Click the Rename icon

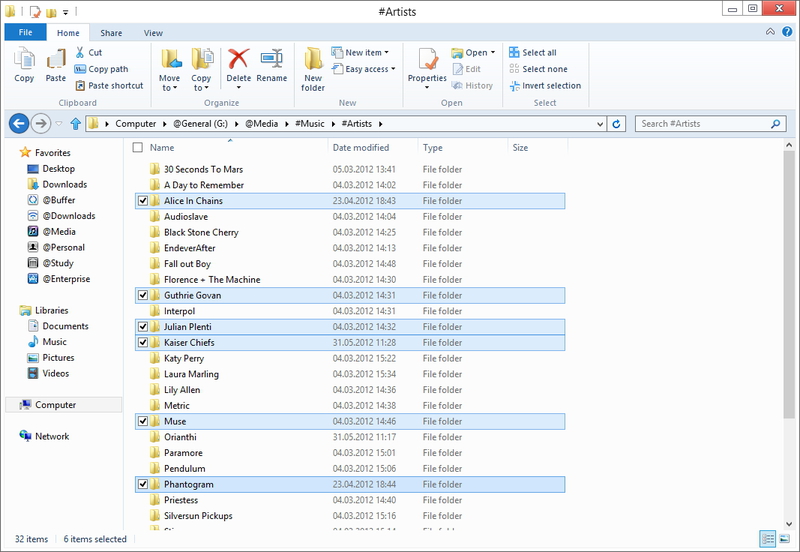(x=271, y=59)
